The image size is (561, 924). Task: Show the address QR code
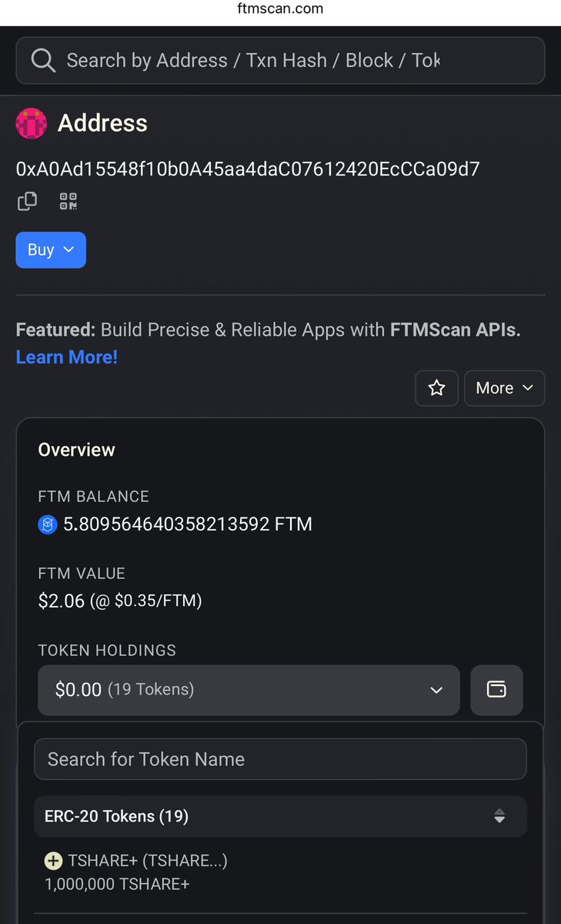tap(68, 202)
